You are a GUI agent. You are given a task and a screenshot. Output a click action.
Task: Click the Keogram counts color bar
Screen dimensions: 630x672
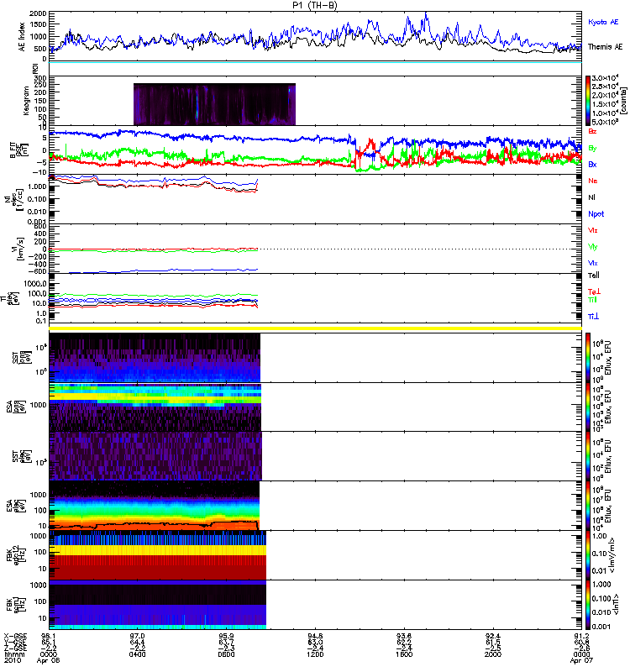[588, 101]
